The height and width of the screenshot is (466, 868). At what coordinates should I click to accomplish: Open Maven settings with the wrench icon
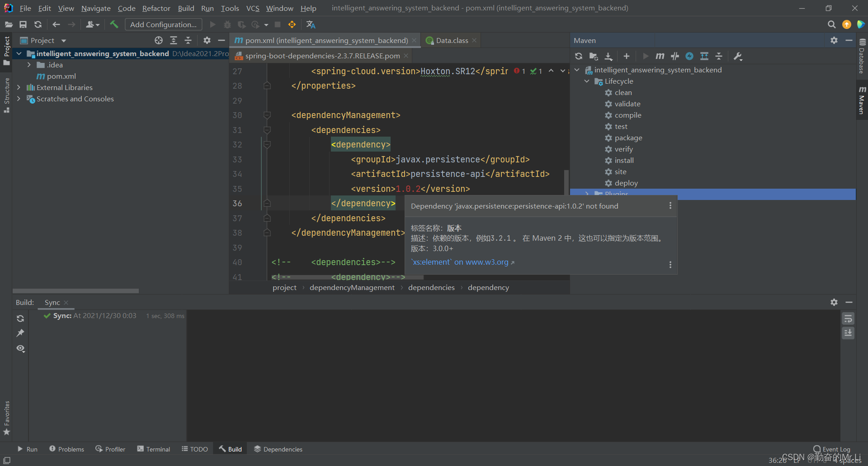click(x=737, y=56)
